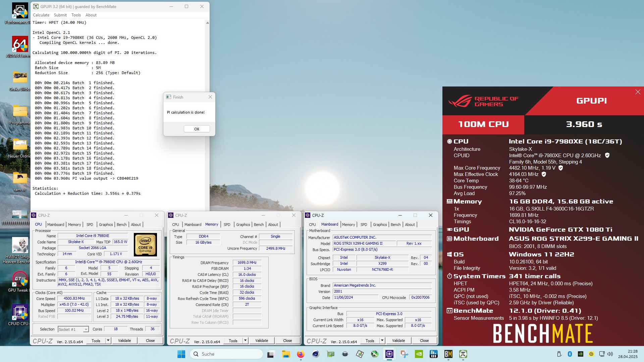The width and height of the screenshot is (644, 362).
Task: Click the DRAM Frequency 1699.0 MHz field
Action: pyautogui.click(x=247, y=262)
